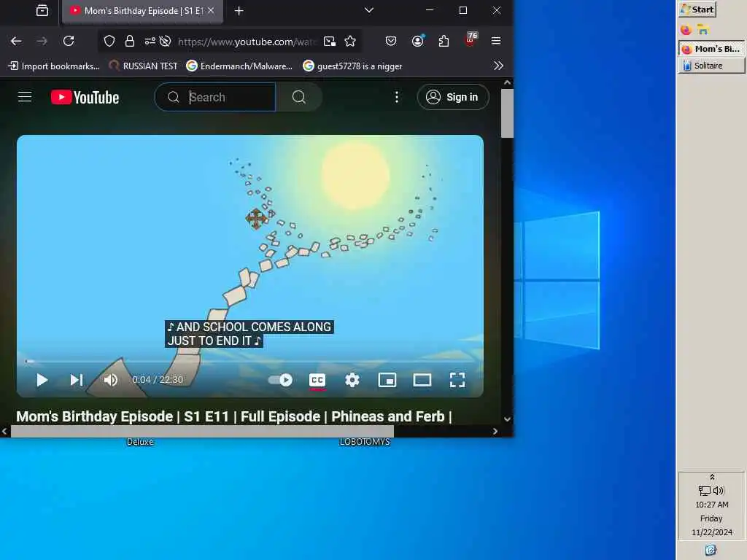Open video settings gear
Screen dimensions: 747x560
pos(352,380)
